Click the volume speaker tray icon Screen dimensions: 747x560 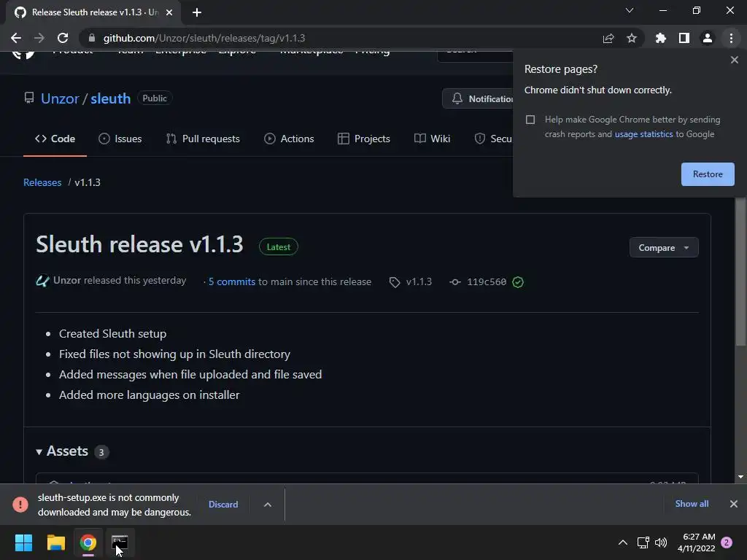click(x=661, y=542)
